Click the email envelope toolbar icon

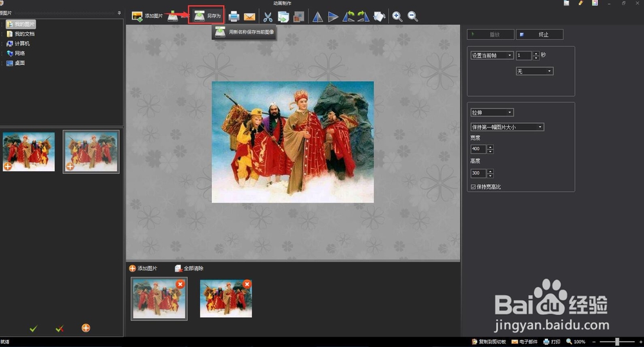[249, 17]
